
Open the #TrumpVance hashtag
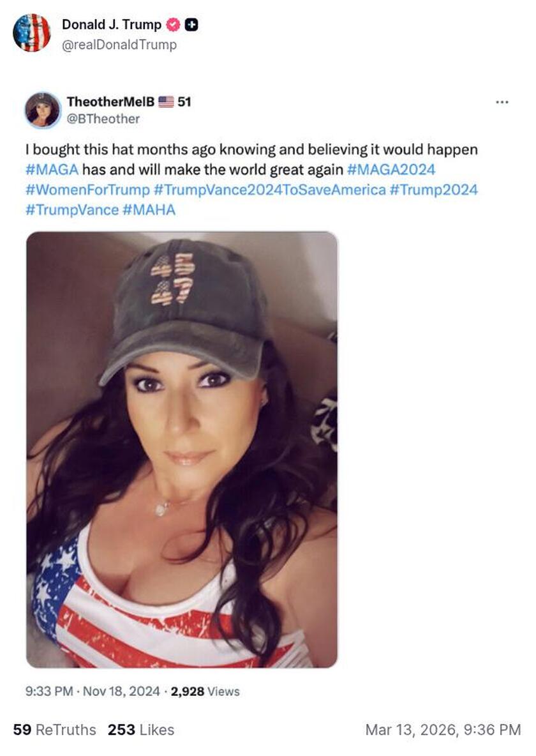72,209
